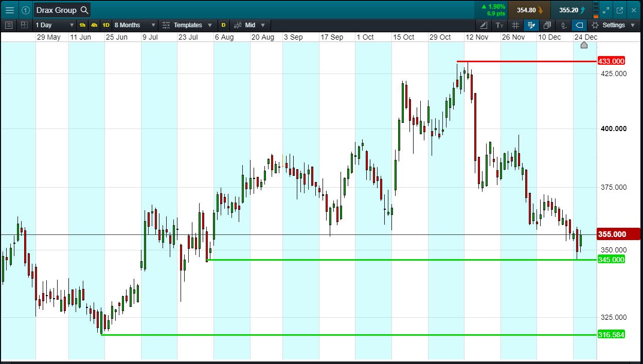Expand the 8 Months range dropdown
Screen dimensions: 643x364
click(x=135, y=25)
